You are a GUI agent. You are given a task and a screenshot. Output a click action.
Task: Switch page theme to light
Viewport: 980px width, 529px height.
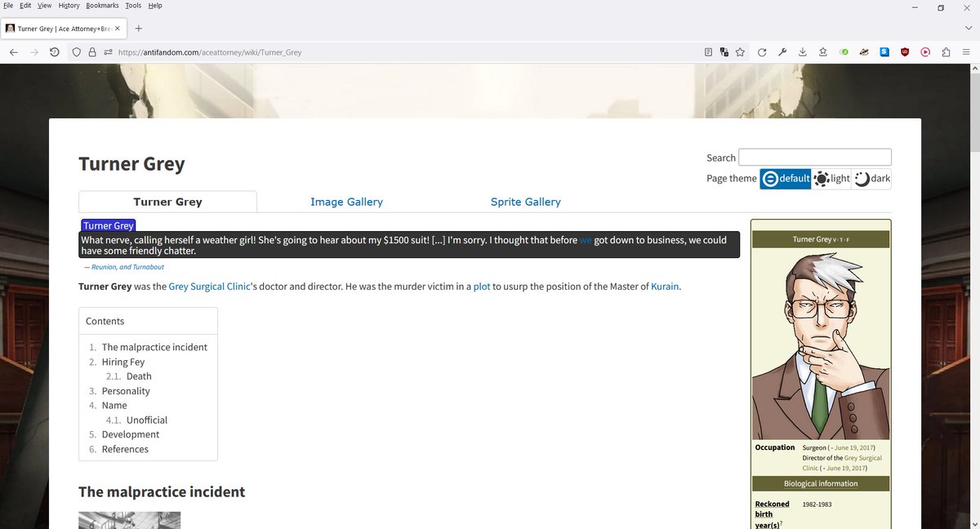(831, 179)
